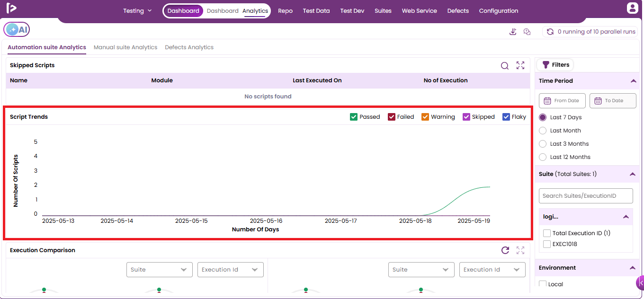Reset the Execution Comparison panel
The width and height of the screenshot is (644, 299).
click(x=505, y=250)
